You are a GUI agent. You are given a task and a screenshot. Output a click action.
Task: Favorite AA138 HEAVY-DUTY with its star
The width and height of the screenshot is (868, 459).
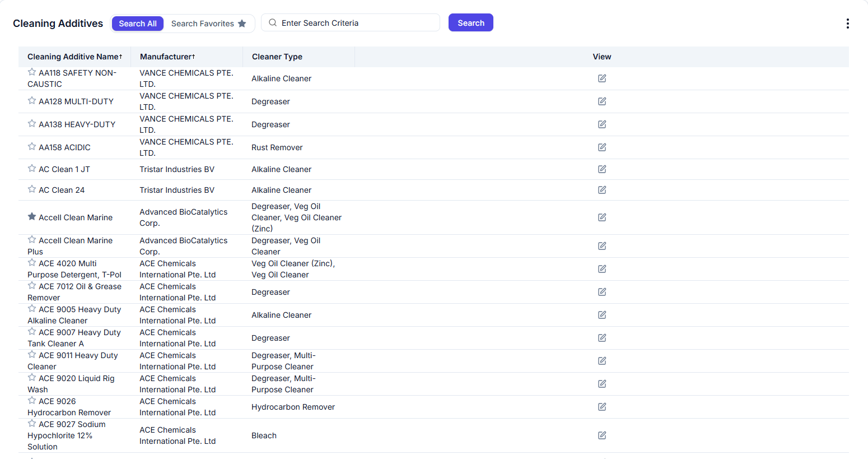click(32, 124)
